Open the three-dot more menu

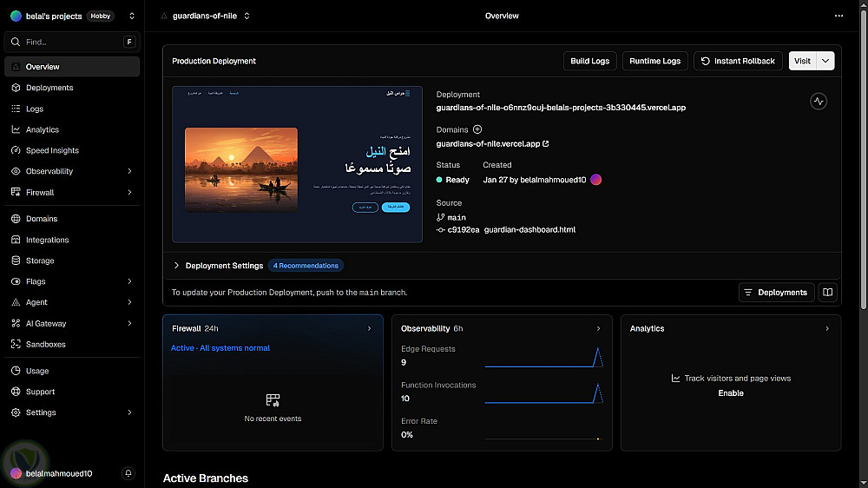pyautogui.click(x=838, y=16)
